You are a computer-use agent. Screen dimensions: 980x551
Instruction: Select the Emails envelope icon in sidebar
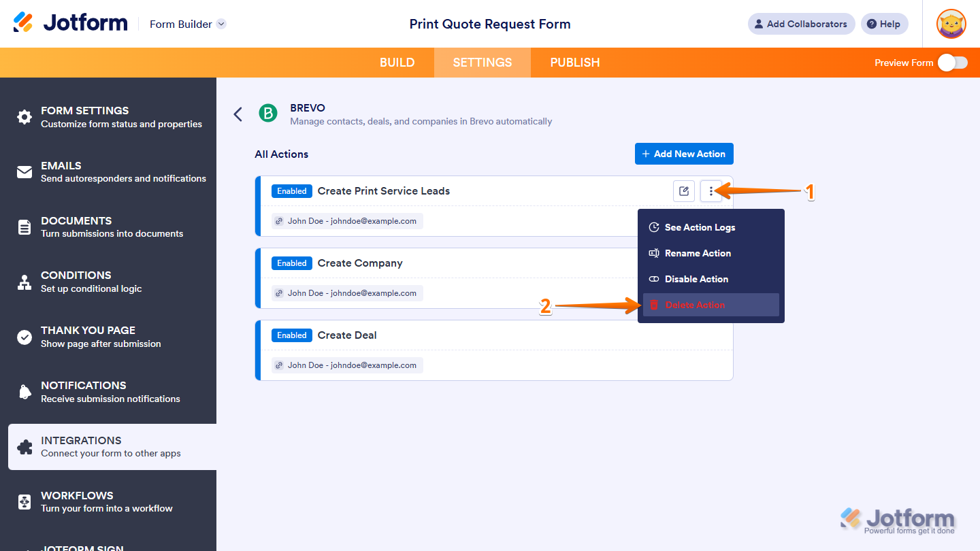pos(24,171)
